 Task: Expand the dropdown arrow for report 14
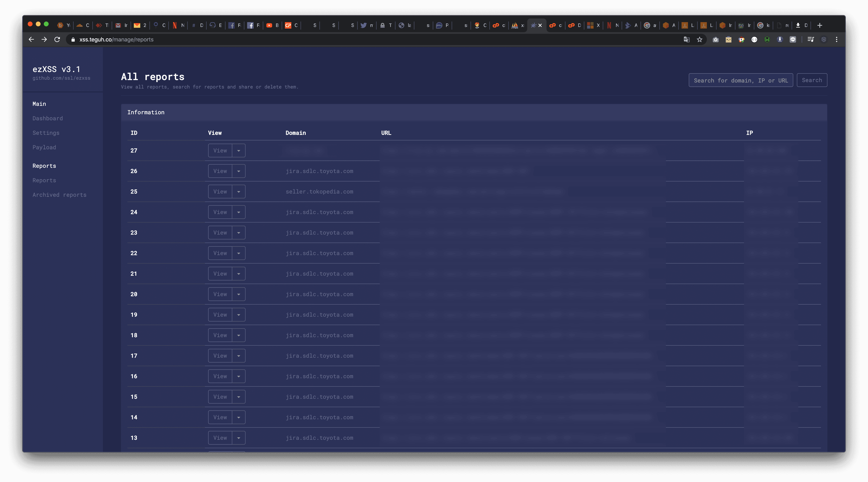click(x=238, y=417)
